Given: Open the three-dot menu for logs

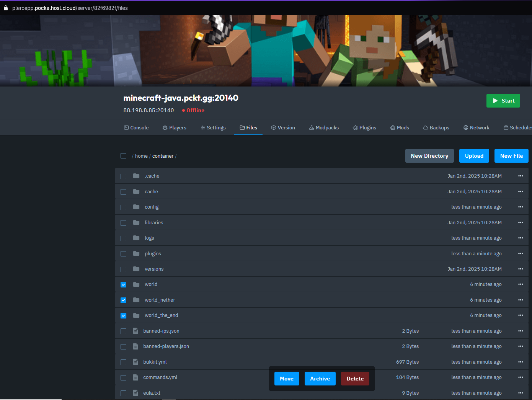Looking at the screenshot, I should [x=521, y=238].
